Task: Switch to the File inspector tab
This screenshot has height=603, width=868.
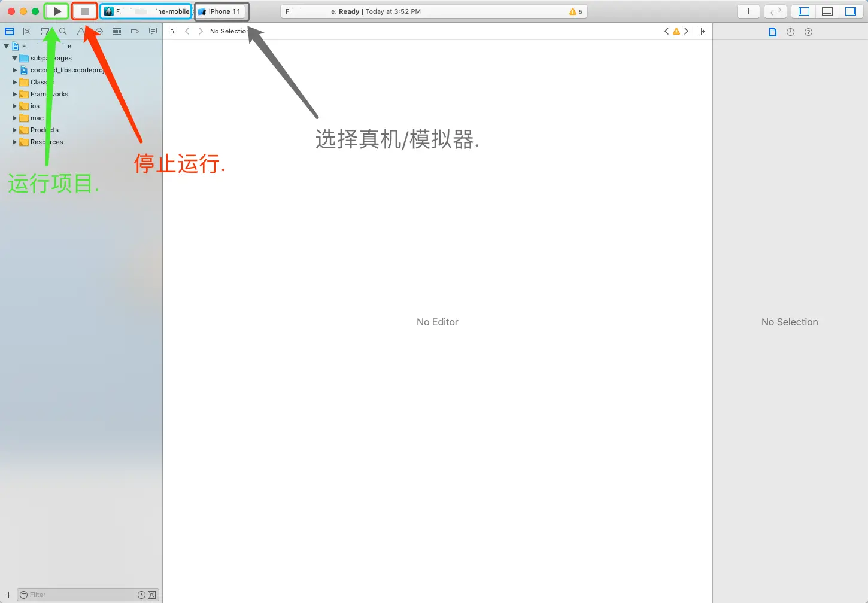Action: click(772, 32)
